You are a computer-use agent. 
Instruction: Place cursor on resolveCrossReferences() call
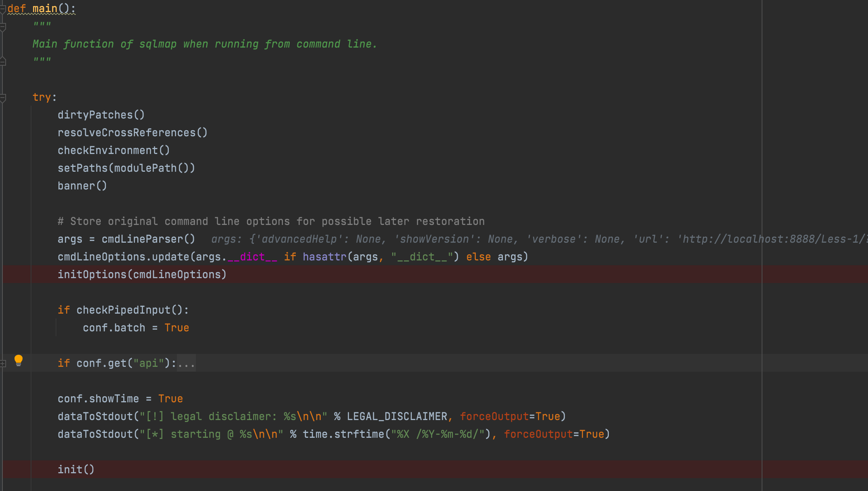[x=132, y=133]
